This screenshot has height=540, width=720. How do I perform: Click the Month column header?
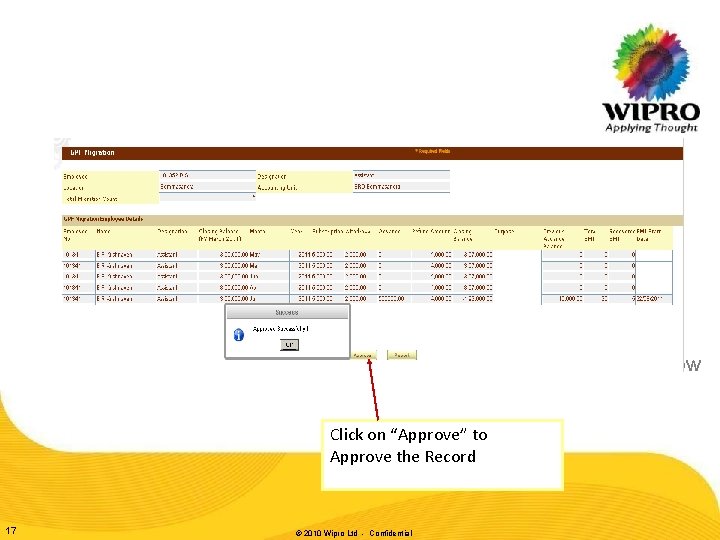257,231
